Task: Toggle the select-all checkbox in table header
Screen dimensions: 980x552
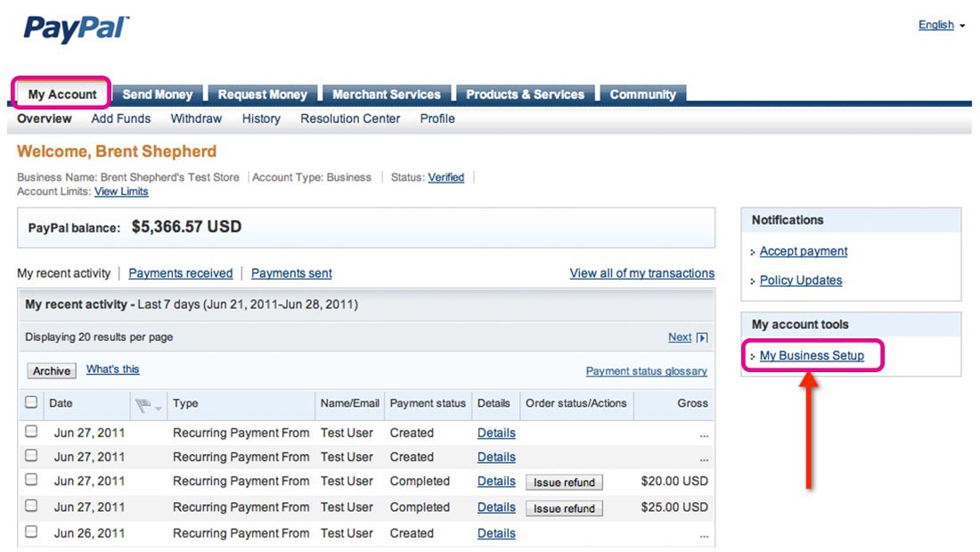Action: pos(31,402)
